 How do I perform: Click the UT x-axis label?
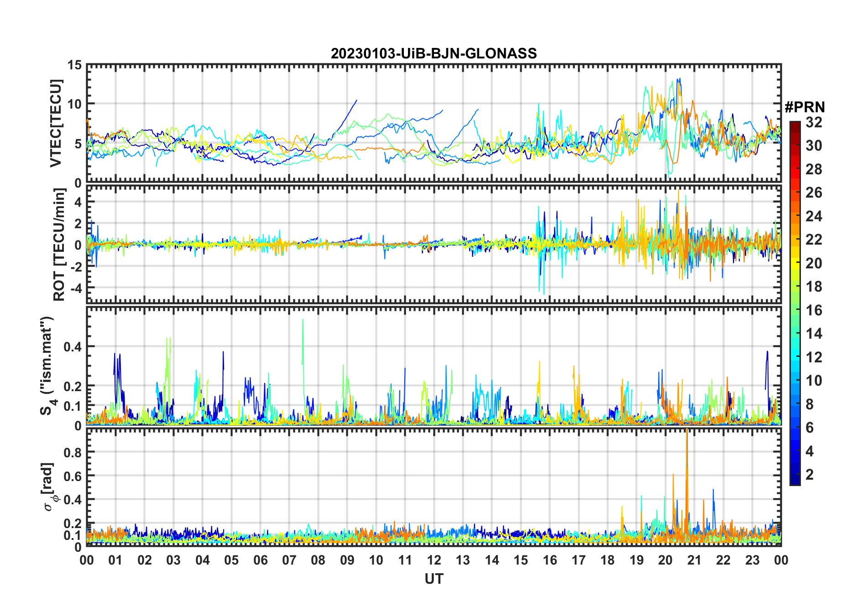click(434, 579)
